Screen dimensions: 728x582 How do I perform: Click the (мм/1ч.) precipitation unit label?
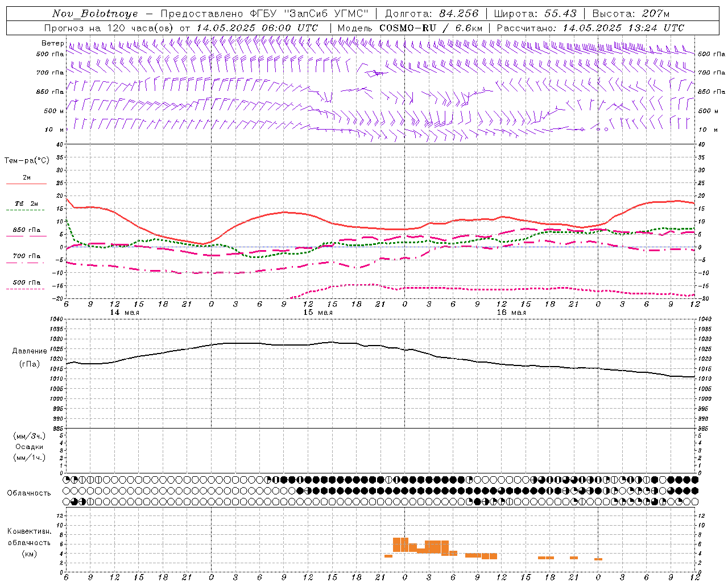(29, 458)
